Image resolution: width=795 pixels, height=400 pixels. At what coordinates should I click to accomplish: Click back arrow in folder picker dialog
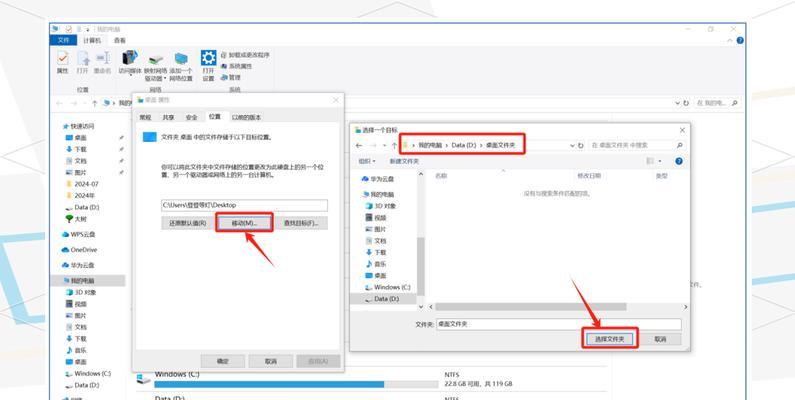(359, 146)
